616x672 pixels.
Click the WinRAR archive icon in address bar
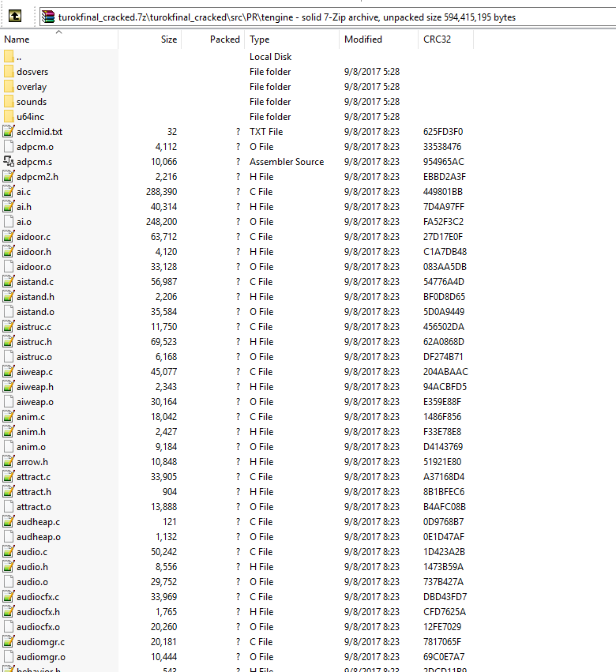click(x=48, y=17)
